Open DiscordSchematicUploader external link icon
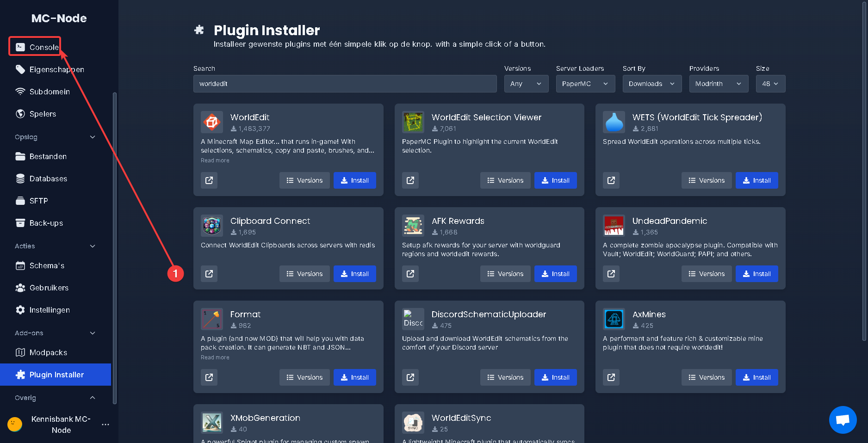 410,377
